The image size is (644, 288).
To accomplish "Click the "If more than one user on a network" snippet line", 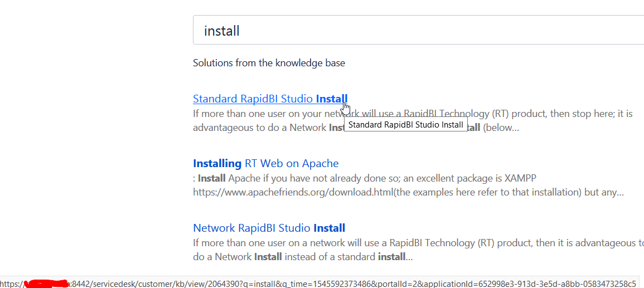I will (418, 243).
